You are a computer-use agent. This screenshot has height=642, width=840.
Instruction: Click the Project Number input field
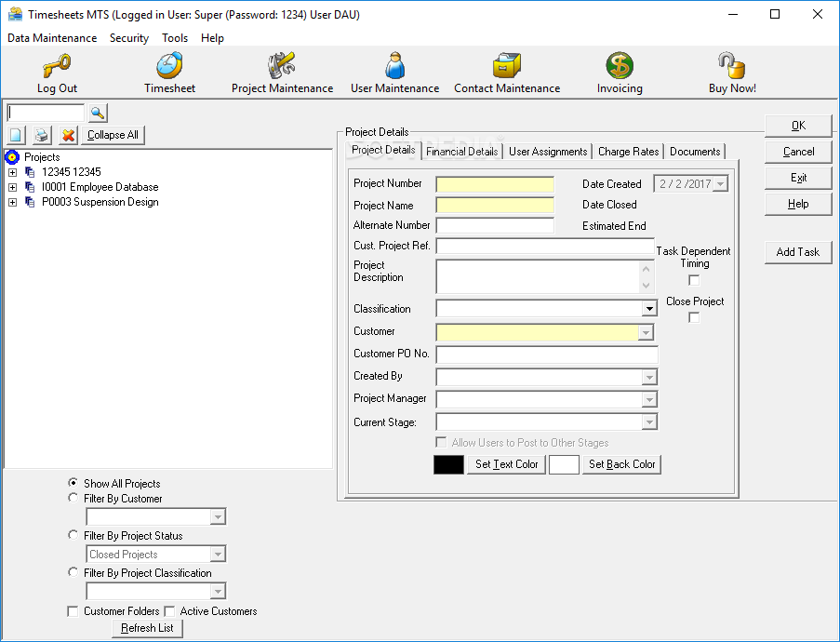495,184
